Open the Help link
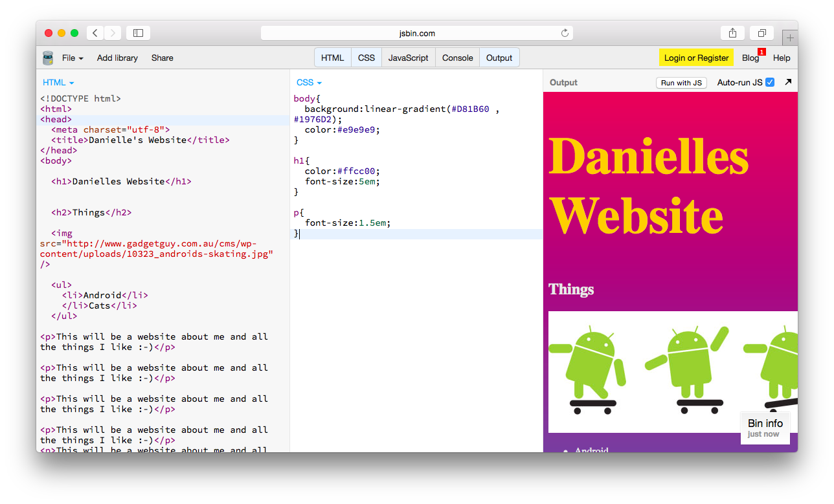This screenshot has height=504, width=834. tap(782, 58)
